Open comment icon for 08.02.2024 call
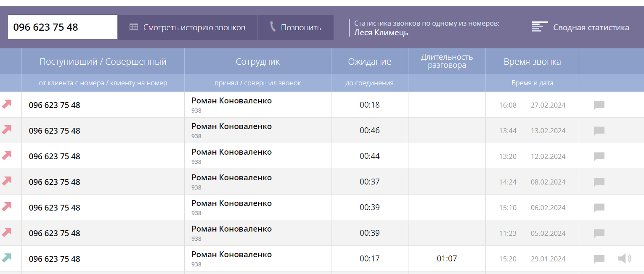The width and height of the screenshot is (644, 274). coord(599,182)
